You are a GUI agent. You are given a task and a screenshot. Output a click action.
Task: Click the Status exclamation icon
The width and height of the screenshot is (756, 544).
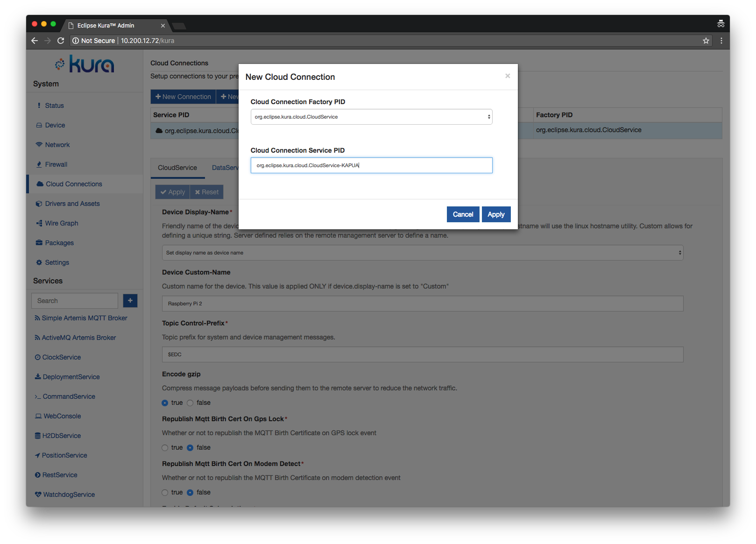click(39, 106)
